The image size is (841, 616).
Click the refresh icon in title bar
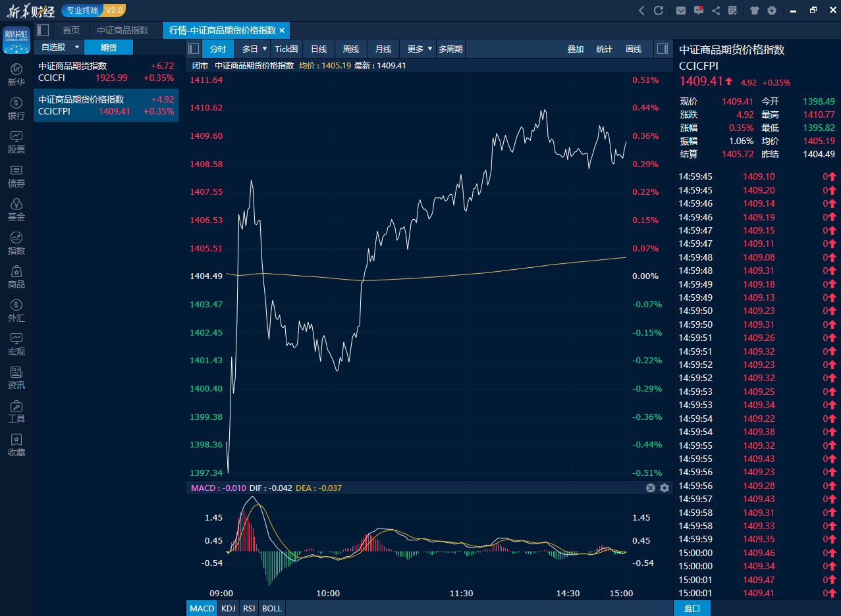pyautogui.click(x=659, y=11)
